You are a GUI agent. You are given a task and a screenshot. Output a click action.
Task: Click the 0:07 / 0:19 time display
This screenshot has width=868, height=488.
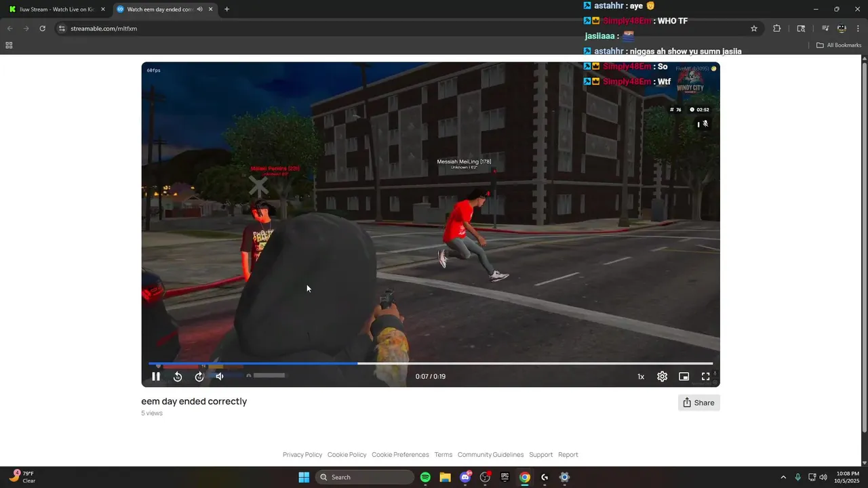pos(431,377)
